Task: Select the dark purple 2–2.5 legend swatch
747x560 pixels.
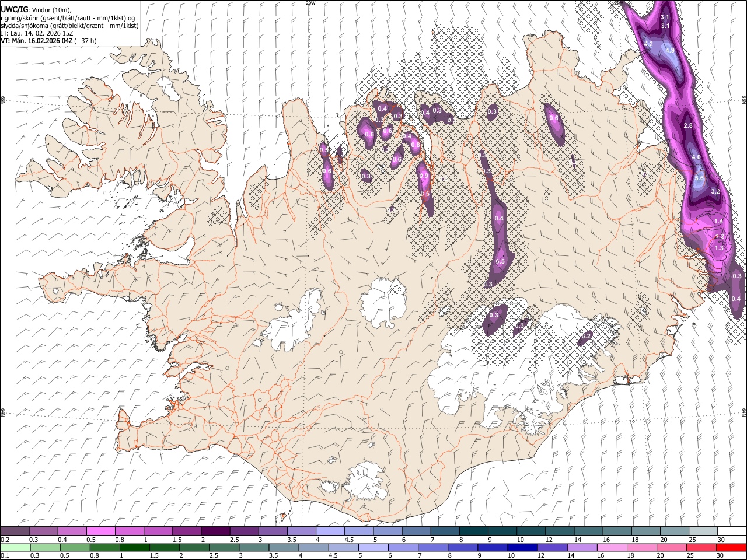Action: [x=215, y=531]
